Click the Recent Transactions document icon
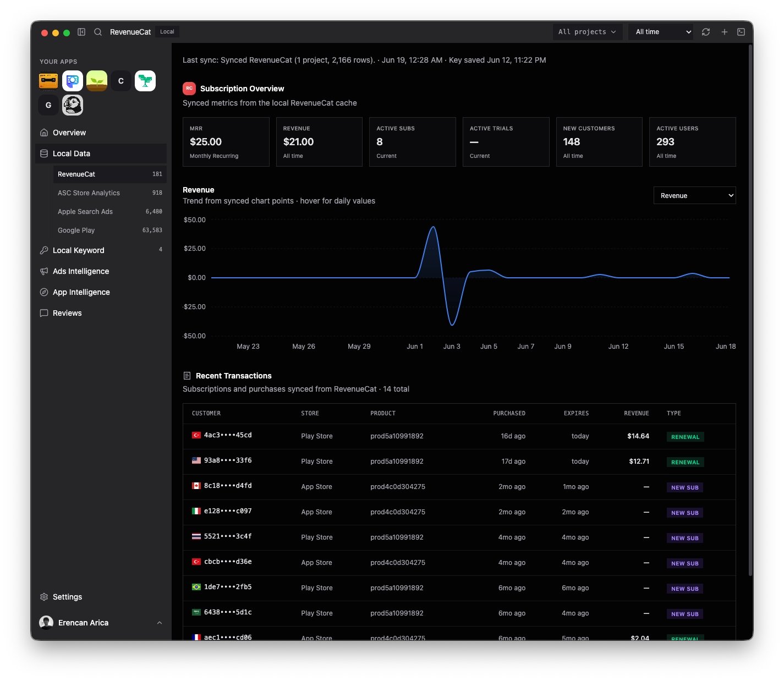This screenshot has width=784, height=681. pyautogui.click(x=187, y=376)
